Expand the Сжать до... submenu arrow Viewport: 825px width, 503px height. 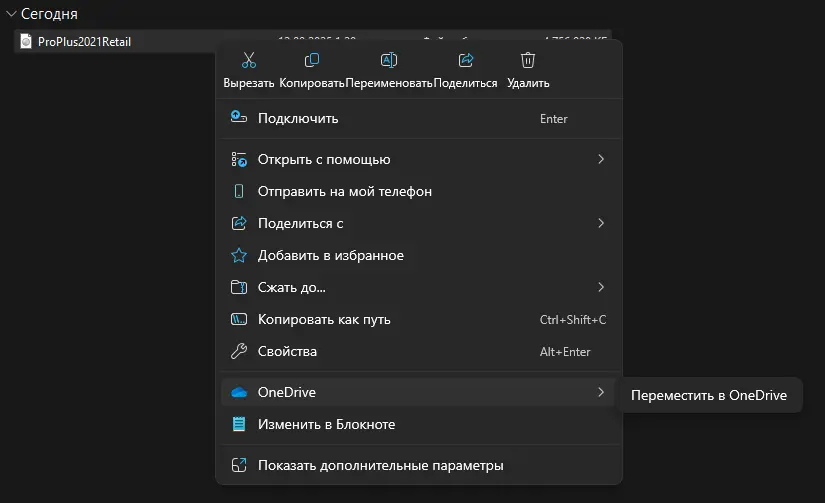pos(600,287)
